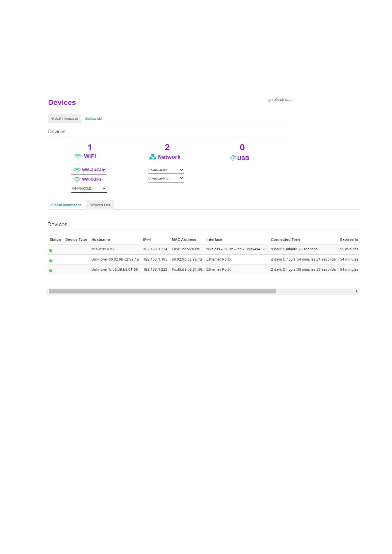The width and height of the screenshot is (392, 554).
Task: Select the lower Devices List tab
Action: [x=100, y=205]
